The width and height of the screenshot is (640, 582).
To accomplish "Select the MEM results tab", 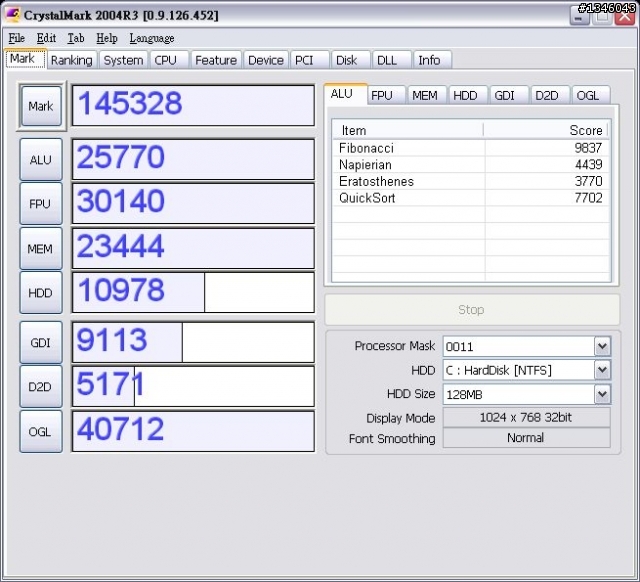I will 427,96.
